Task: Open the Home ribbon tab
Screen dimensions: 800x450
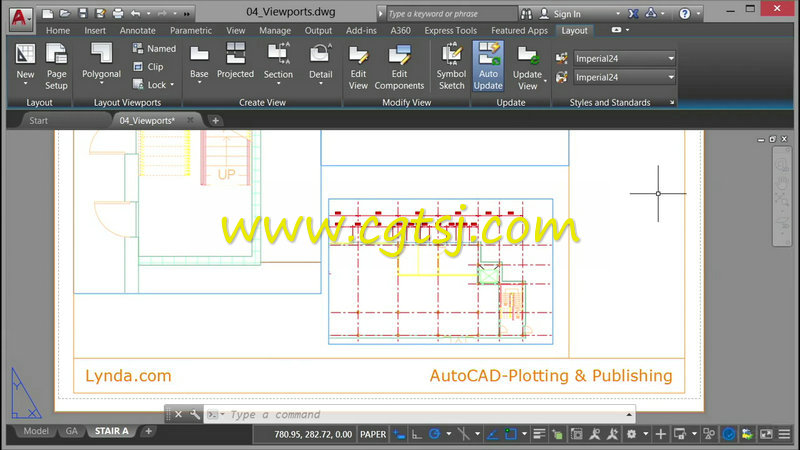Action: pos(58,31)
